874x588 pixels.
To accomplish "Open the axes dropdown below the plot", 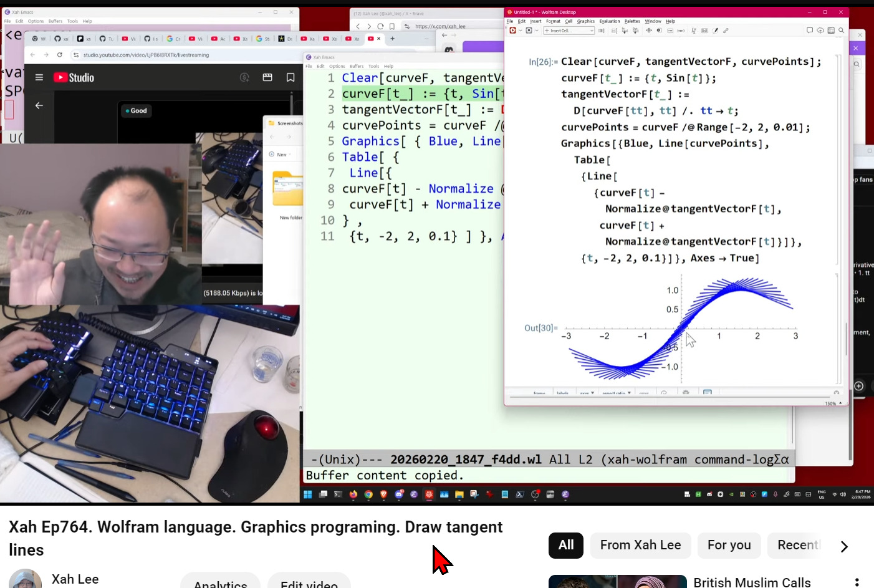I will pos(587,393).
